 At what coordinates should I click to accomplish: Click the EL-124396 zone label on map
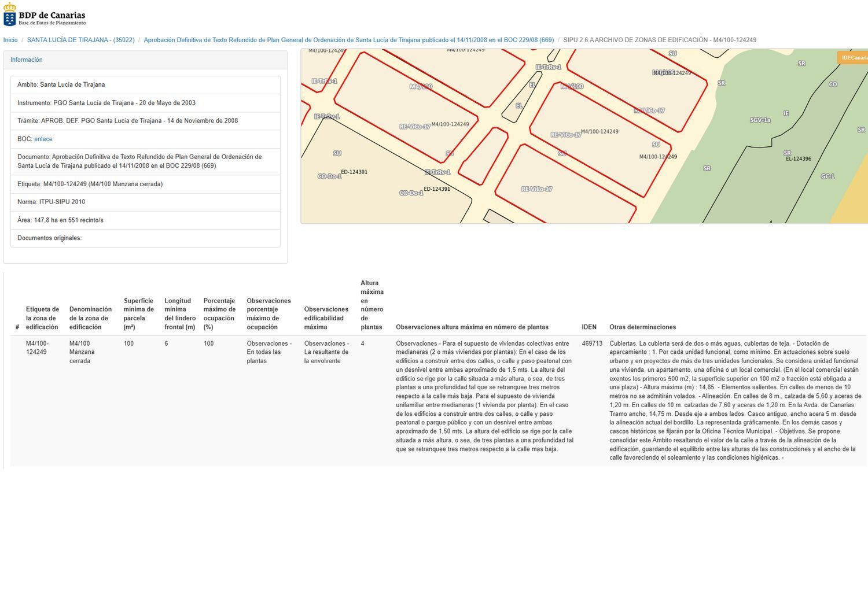click(x=798, y=159)
